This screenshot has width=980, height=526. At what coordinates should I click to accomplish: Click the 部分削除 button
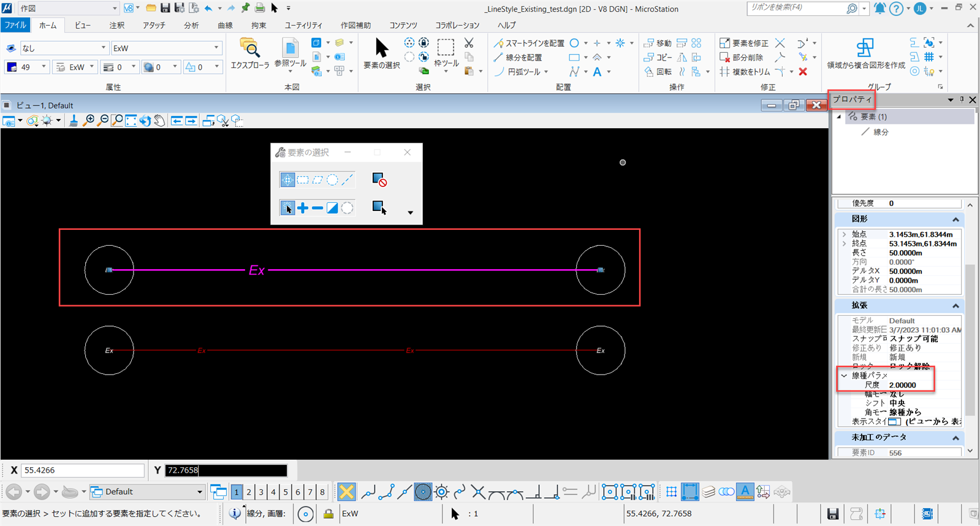pyautogui.click(x=742, y=57)
